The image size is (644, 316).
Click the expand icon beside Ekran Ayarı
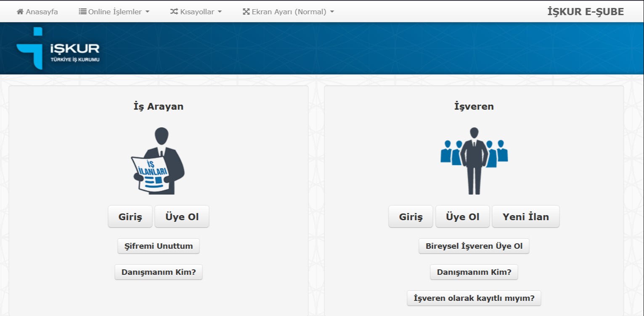pyautogui.click(x=246, y=12)
